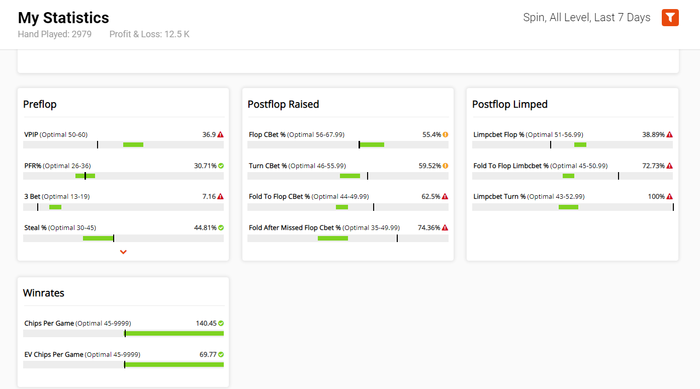Click the Fold To Flop CBet % bar

click(348, 207)
